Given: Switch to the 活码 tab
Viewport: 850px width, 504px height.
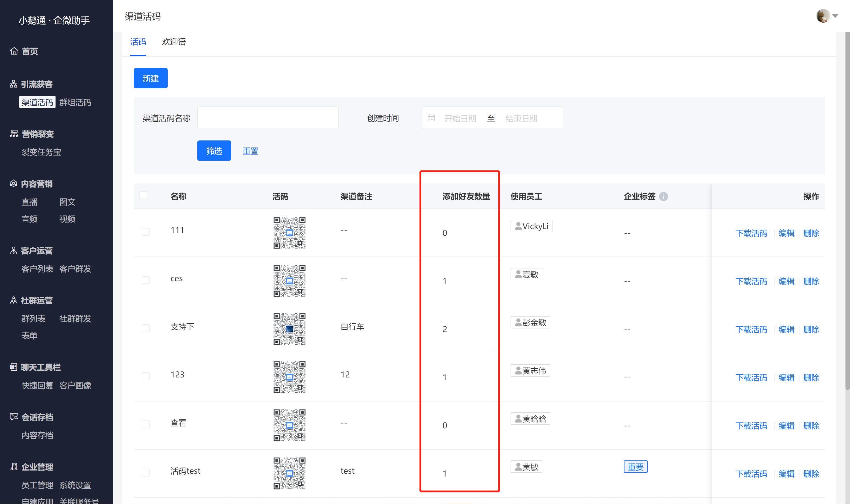Looking at the screenshot, I should point(138,42).
